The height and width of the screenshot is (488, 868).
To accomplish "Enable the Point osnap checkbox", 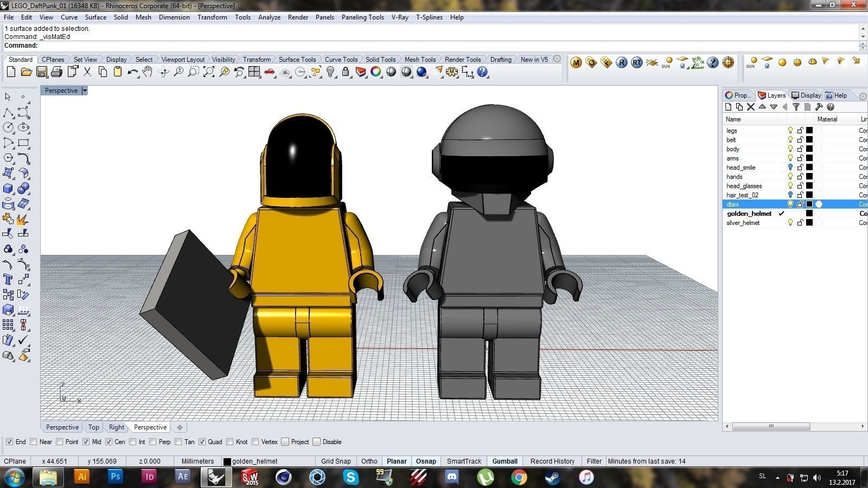I will coord(60,442).
